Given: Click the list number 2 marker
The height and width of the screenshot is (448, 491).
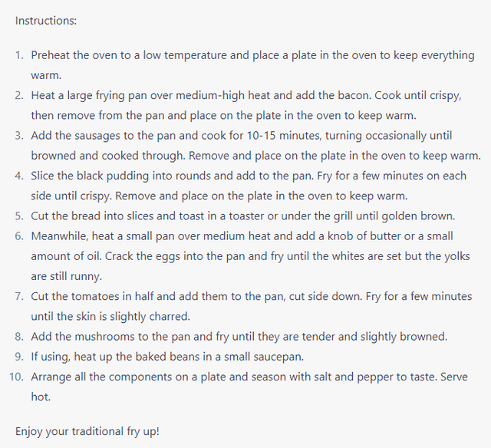Looking at the screenshot, I should click(19, 95).
